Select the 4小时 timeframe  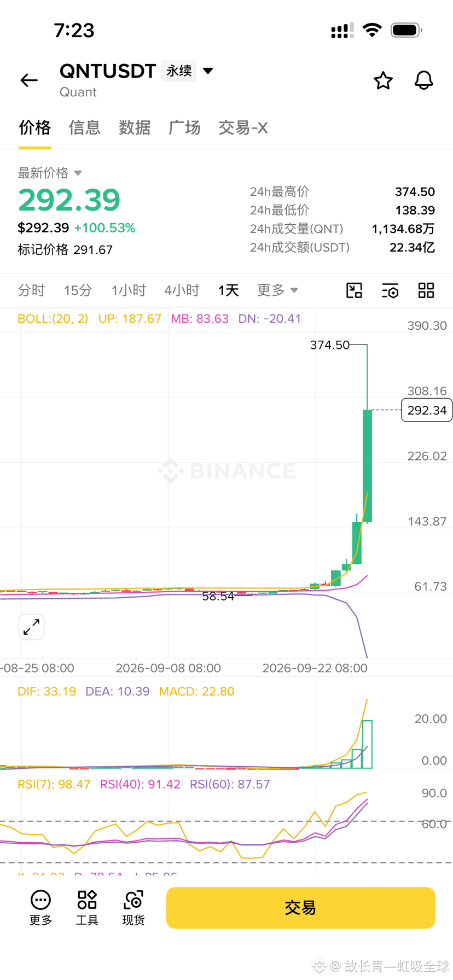pyautogui.click(x=182, y=290)
